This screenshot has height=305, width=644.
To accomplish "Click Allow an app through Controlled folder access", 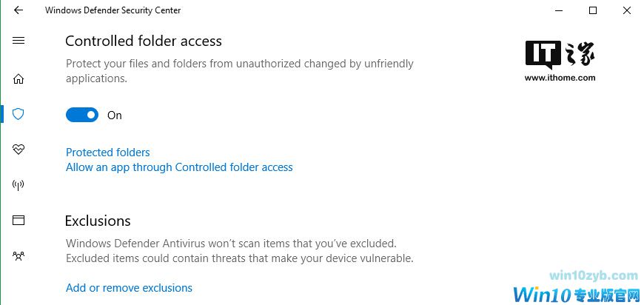I will [179, 167].
